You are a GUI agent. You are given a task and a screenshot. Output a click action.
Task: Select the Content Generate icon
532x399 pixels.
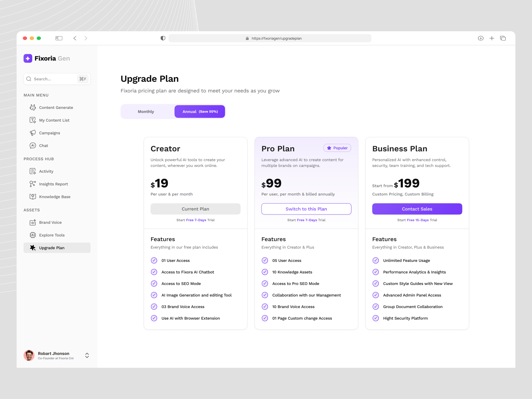pos(33,108)
